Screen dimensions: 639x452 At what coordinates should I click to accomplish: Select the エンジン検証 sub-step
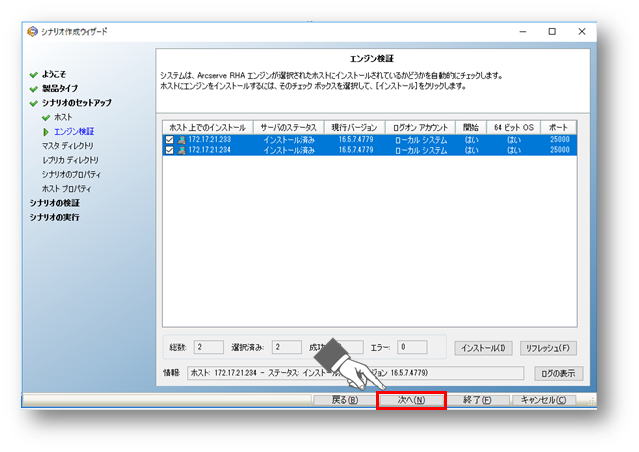click(74, 132)
